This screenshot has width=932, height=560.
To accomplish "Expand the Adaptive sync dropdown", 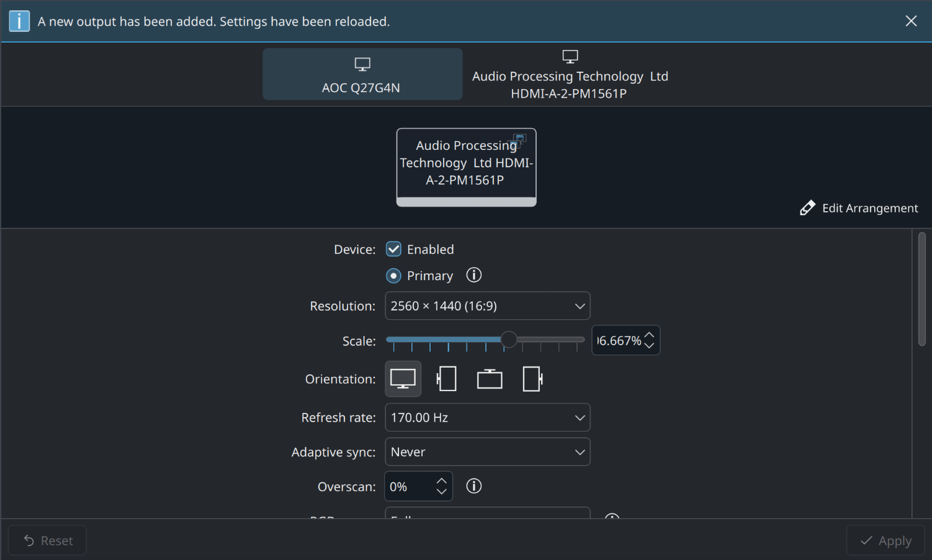I will [x=487, y=452].
